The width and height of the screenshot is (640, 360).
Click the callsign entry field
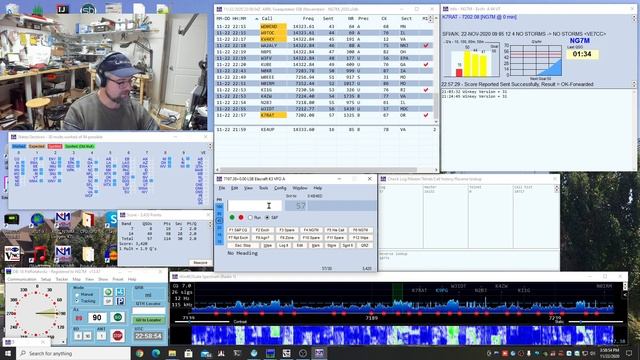254,206
